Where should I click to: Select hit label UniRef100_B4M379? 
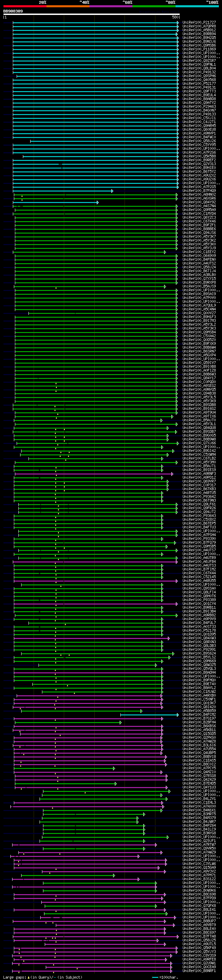tap(199, 818)
